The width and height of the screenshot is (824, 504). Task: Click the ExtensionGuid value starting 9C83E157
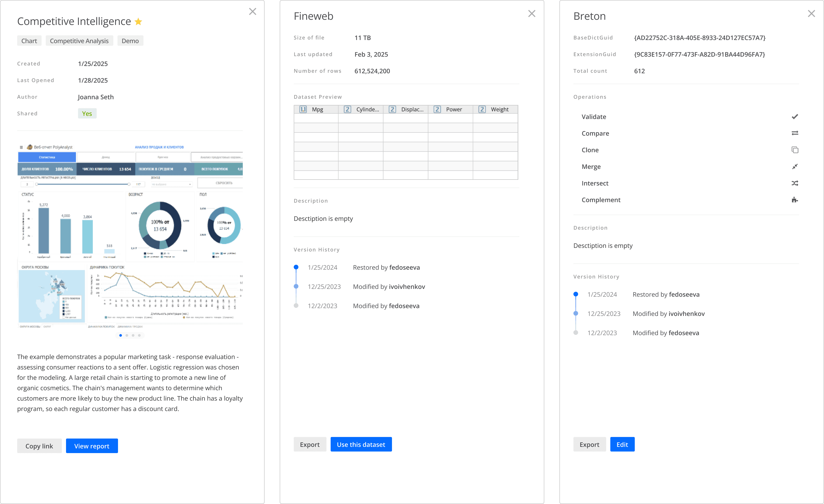click(699, 55)
